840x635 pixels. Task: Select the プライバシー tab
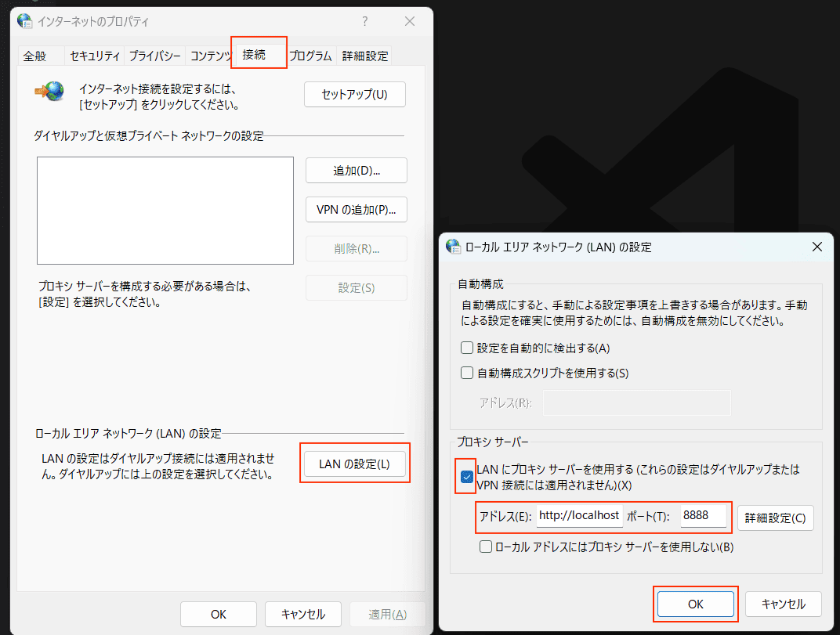point(155,56)
